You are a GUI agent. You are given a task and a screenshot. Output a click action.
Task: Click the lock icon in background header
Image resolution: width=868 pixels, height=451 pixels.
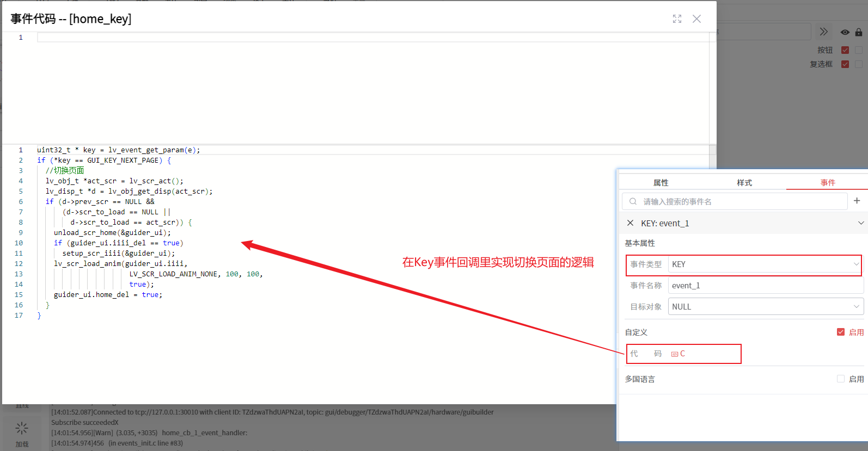859,33
